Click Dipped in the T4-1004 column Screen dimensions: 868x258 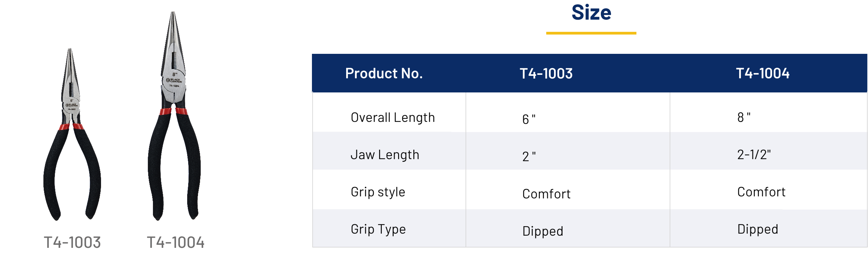(x=757, y=229)
